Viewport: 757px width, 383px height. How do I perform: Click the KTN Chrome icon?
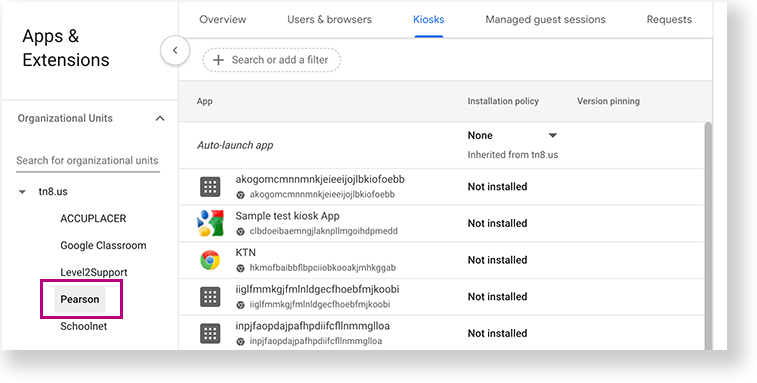click(210, 260)
